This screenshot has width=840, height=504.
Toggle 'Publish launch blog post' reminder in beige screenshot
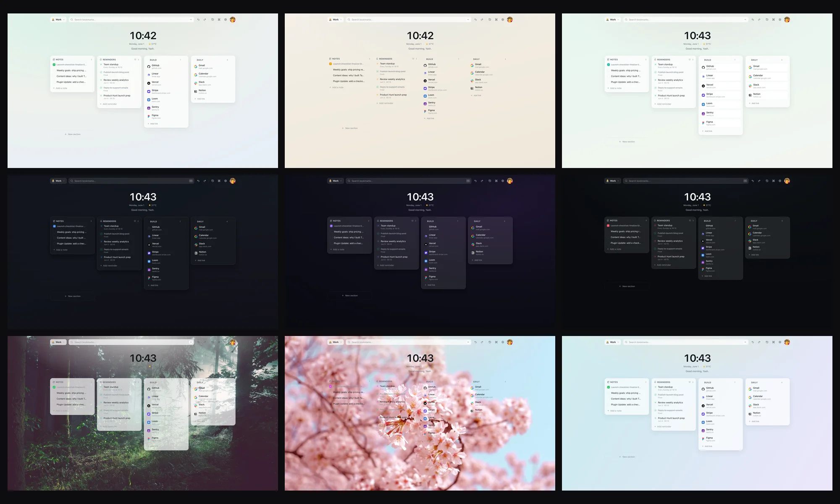(378, 72)
